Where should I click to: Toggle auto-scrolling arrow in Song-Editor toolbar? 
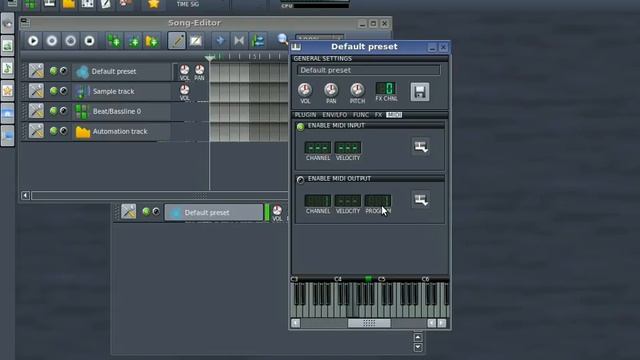(220, 40)
